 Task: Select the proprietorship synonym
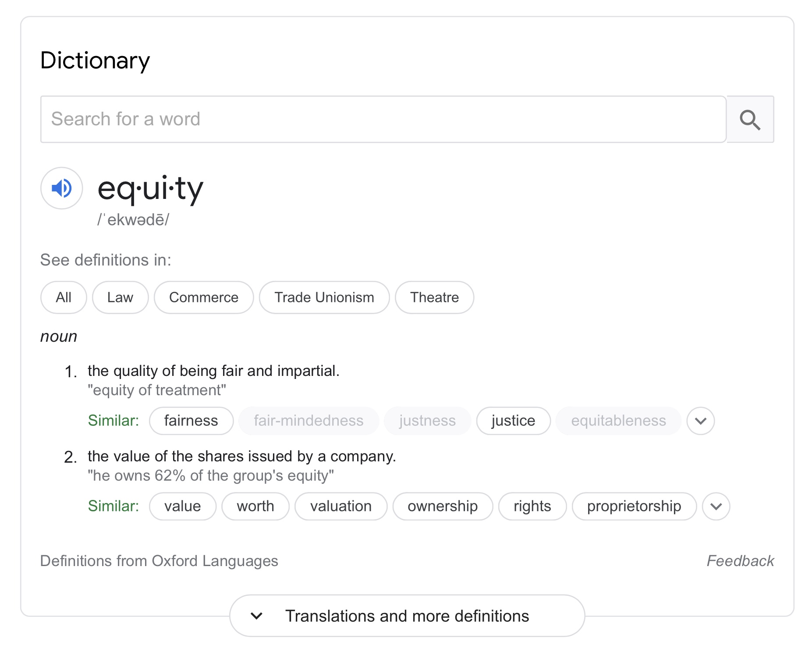point(634,506)
